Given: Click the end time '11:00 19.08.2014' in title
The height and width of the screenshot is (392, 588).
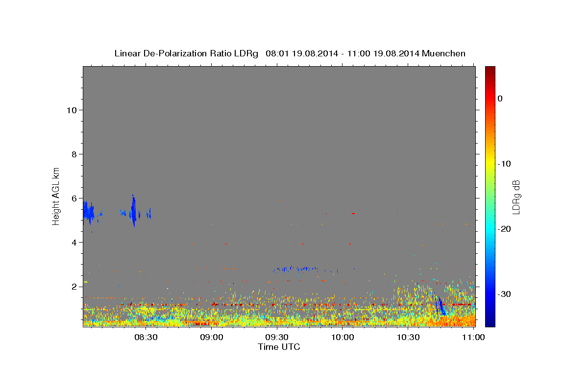Looking at the screenshot, I should click(383, 53).
